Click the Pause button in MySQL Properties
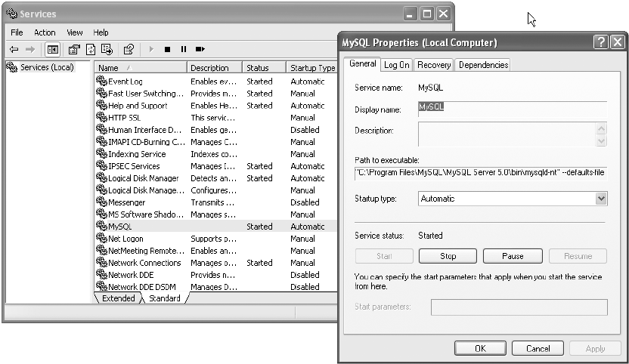This screenshot has width=629, height=364. (513, 256)
